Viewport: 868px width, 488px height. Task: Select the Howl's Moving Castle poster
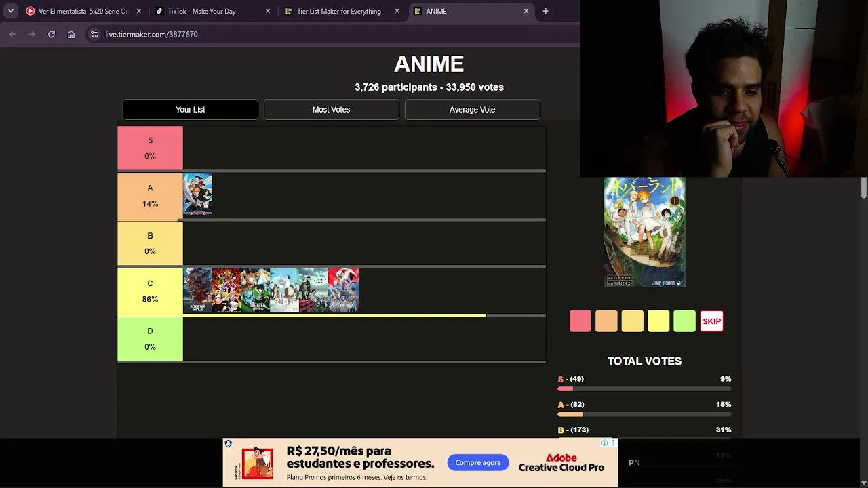tap(197, 291)
